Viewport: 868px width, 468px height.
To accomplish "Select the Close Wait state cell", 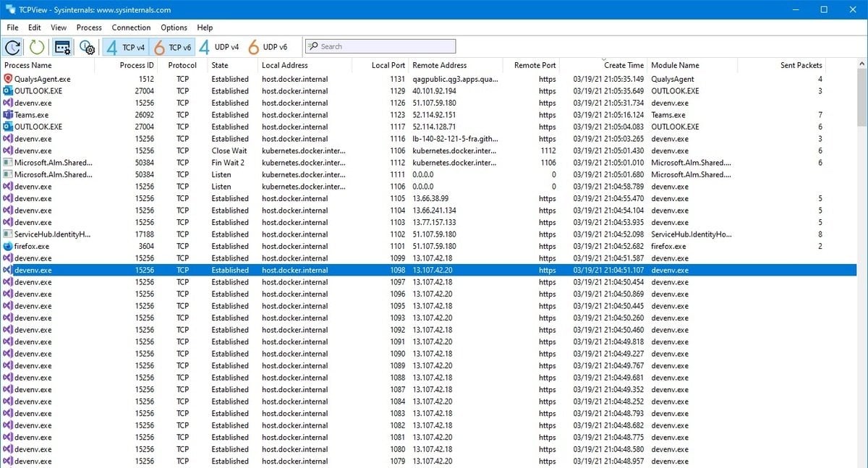I will 229,150.
